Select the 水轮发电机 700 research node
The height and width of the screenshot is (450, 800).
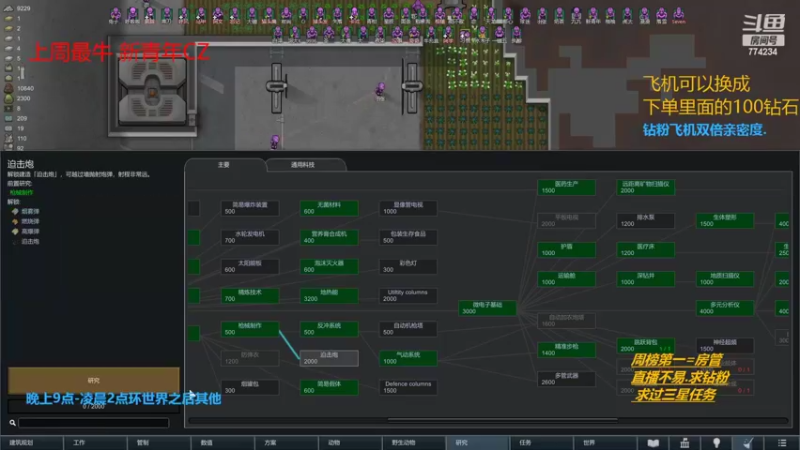[250, 237]
